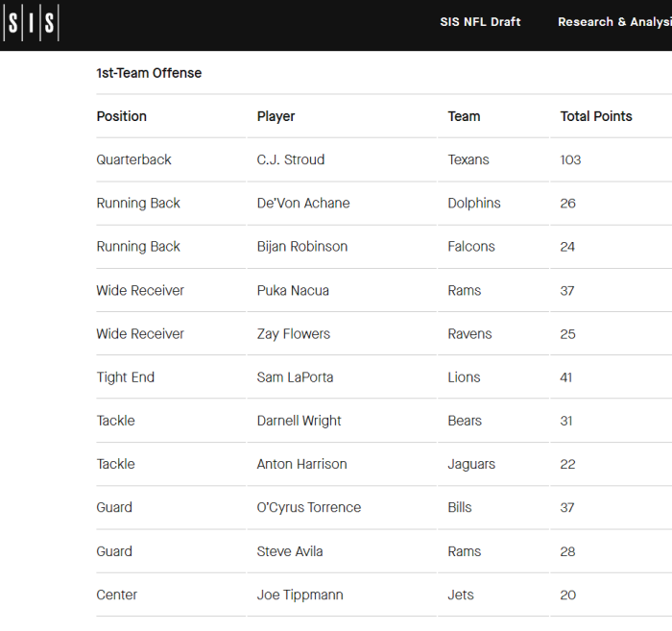
Task: Click on Steve Avila's name
Action: 290,551
